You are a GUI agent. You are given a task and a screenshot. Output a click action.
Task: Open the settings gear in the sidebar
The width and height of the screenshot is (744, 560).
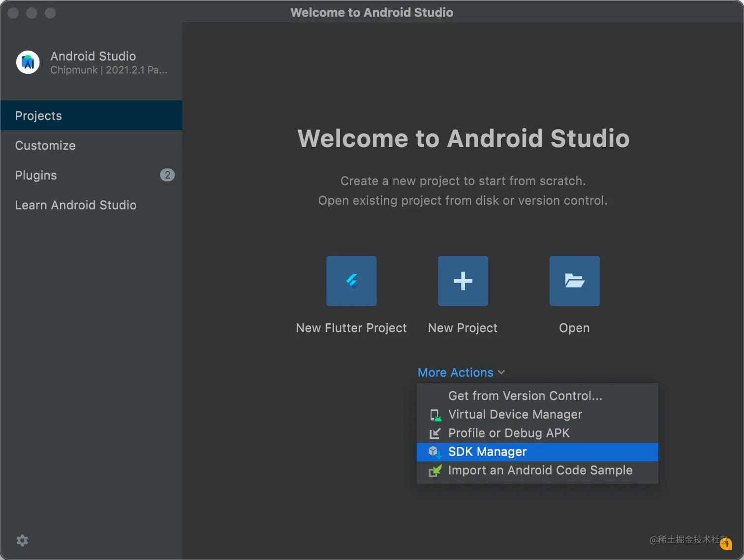click(x=22, y=540)
